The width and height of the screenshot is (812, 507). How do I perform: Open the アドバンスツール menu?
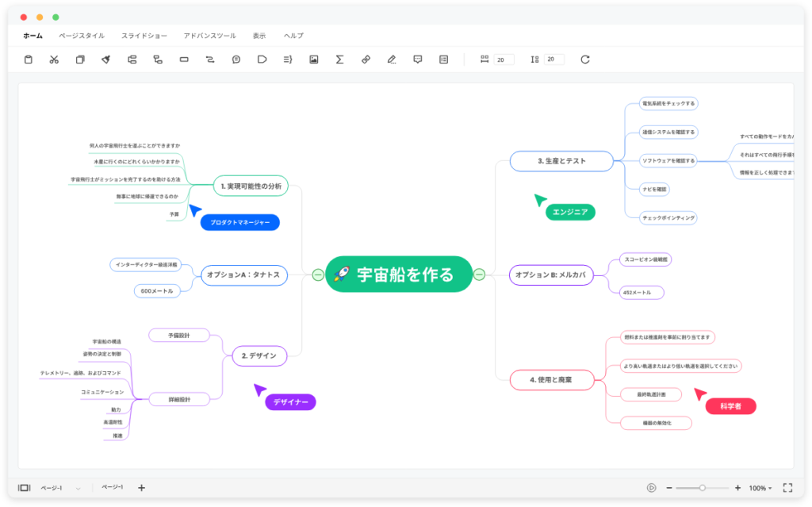click(209, 36)
